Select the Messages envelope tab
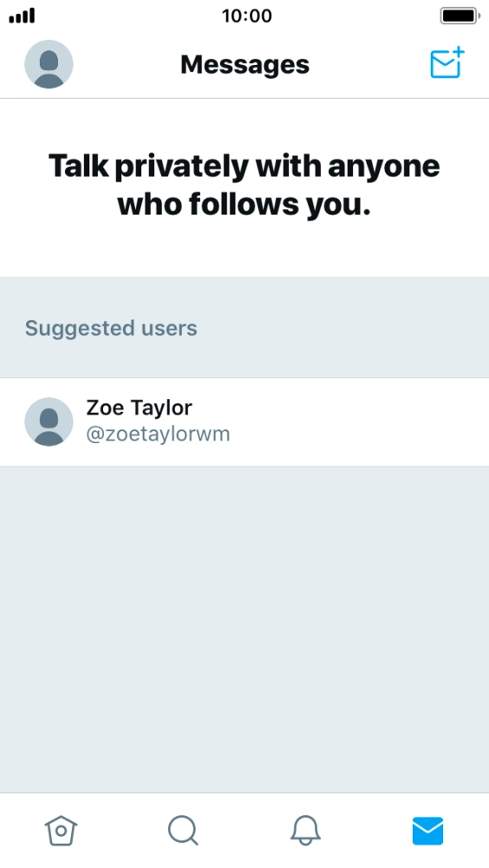 (428, 831)
